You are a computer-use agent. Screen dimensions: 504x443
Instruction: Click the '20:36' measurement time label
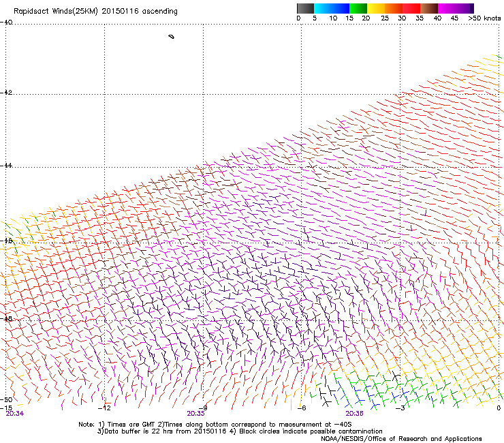[355, 414]
